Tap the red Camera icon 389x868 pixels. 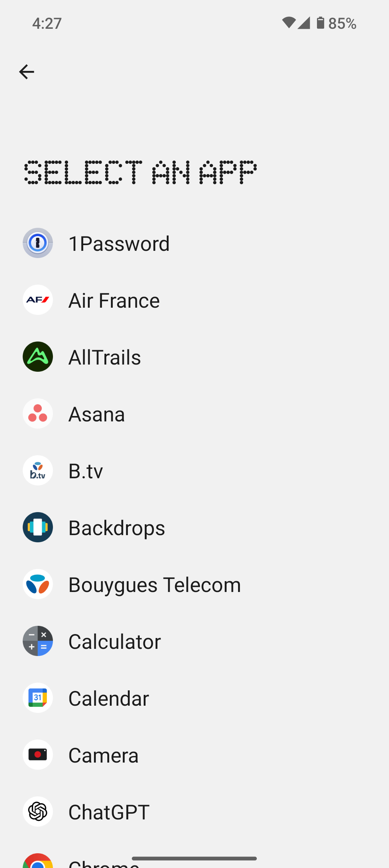click(x=38, y=755)
